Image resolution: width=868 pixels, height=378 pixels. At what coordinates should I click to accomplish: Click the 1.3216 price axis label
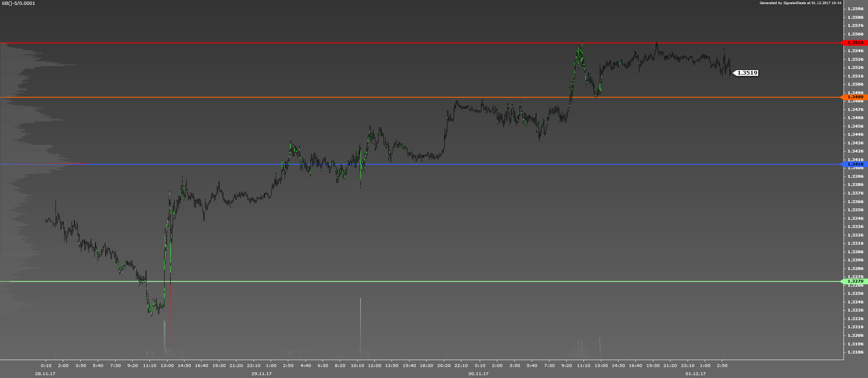point(855,327)
